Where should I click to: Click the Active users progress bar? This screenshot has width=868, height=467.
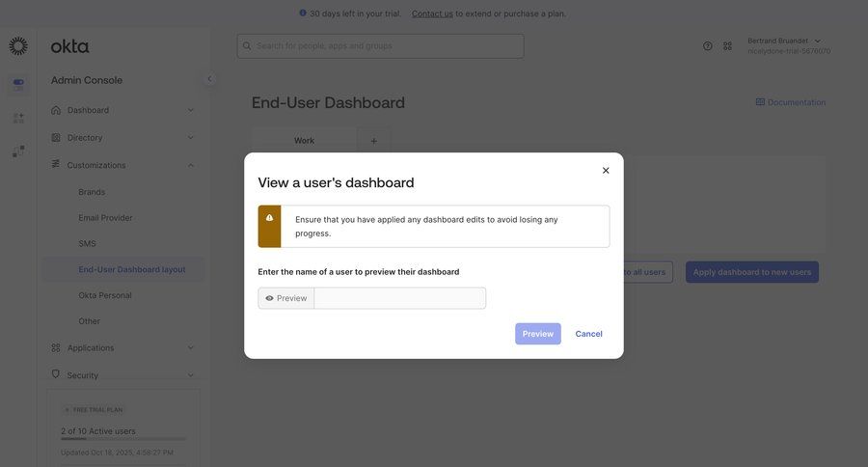pyautogui.click(x=122, y=439)
